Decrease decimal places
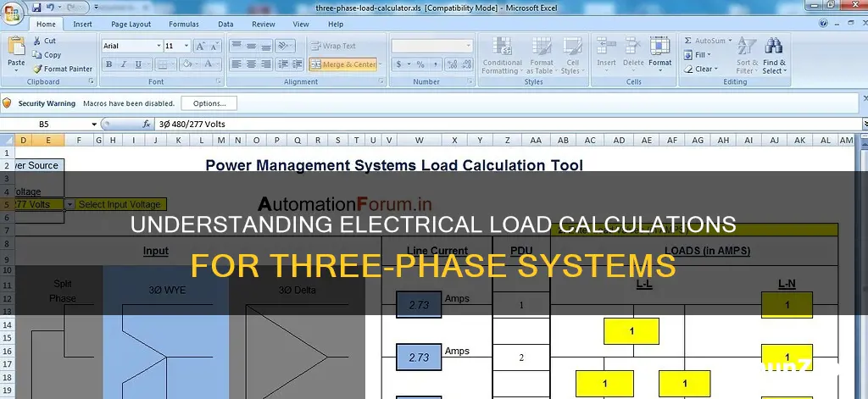Screen dimensions: 868x399 (x=465, y=64)
